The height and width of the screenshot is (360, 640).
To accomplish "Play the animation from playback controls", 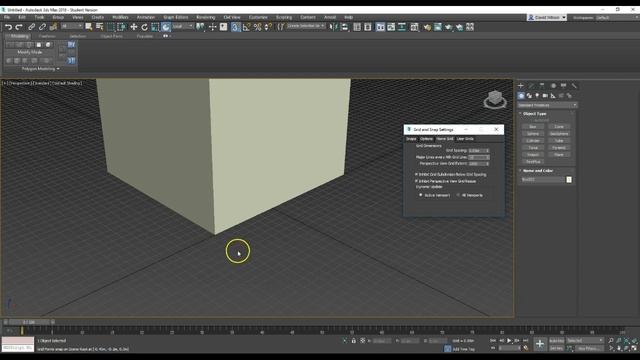I will pyautogui.click(x=509, y=340).
